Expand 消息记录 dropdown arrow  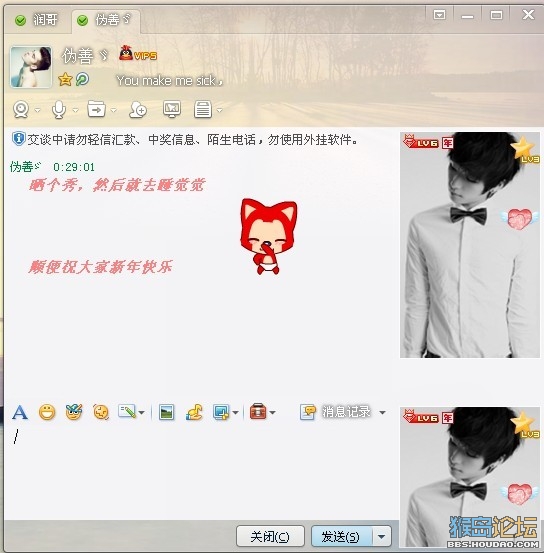[382, 412]
